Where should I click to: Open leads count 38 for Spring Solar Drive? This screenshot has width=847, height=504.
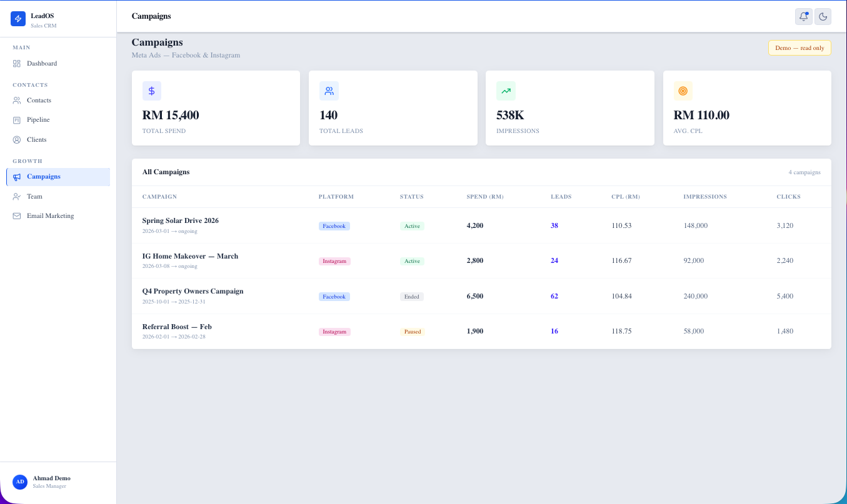click(554, 225)
